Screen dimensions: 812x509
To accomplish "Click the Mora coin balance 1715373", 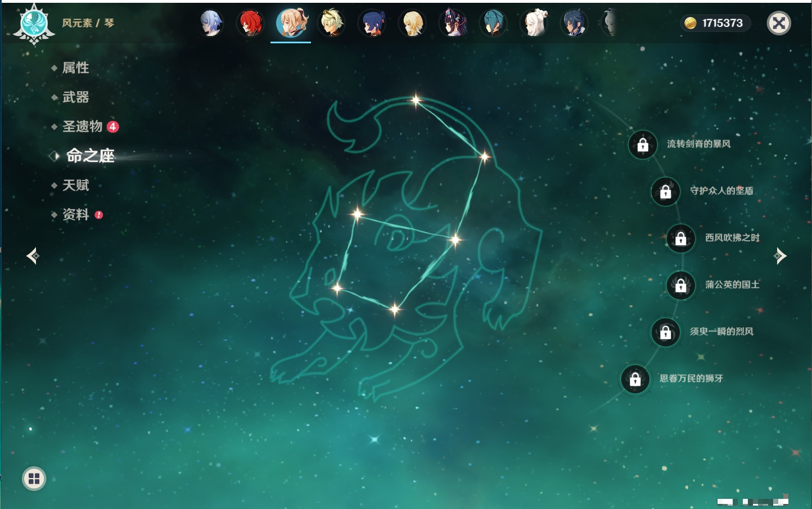I will (x=715, y=23).
